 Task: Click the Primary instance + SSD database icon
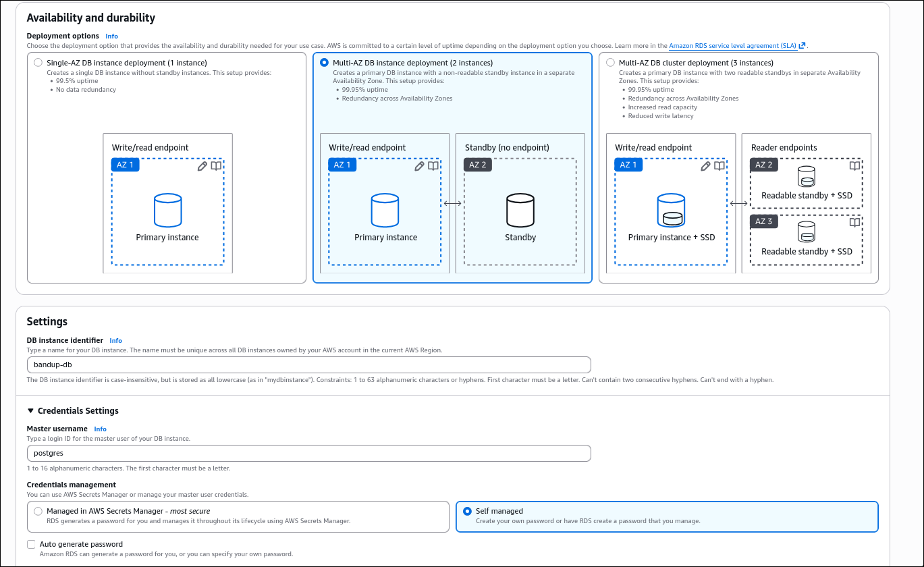coord(671,210)
